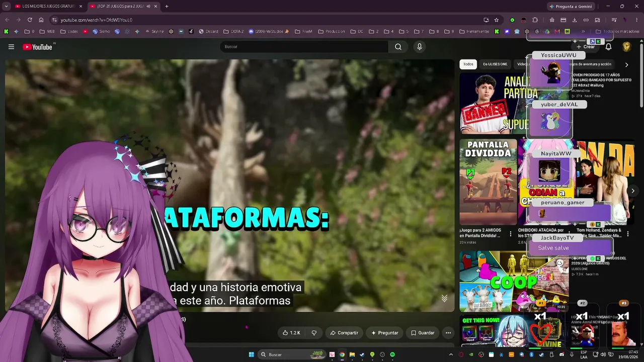Mute the playing TOP 20 JUEGOS tab
Viewport: 644px width, 362px height.
click(148, 7)
